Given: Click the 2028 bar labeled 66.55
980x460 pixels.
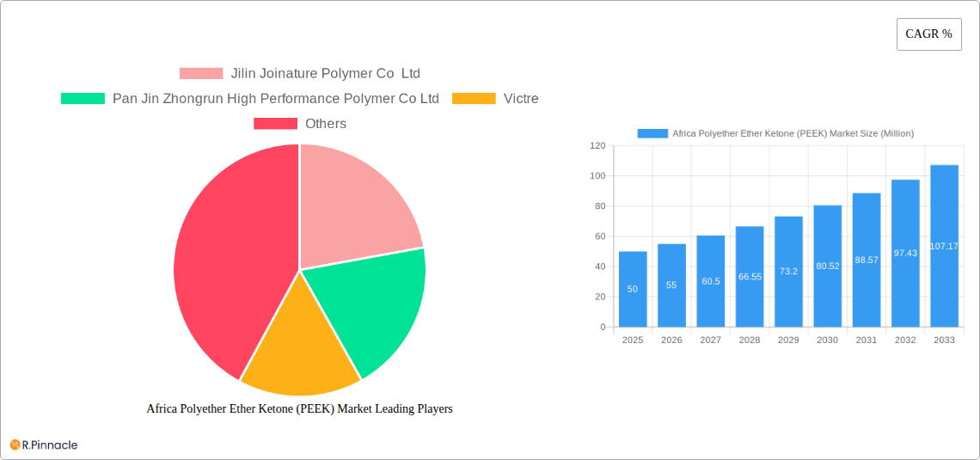Looking at the screenshot, I should point(750,277).
